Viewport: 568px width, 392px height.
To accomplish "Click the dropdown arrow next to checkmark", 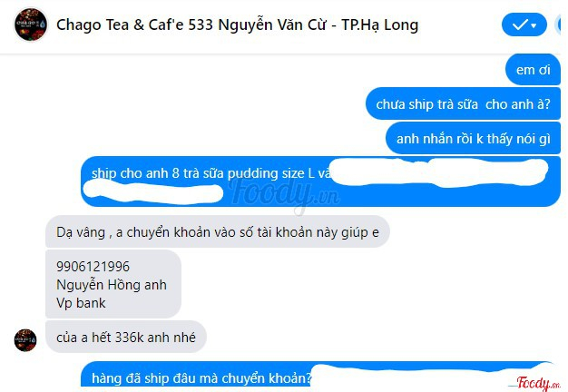I will (x=534, y=25).
